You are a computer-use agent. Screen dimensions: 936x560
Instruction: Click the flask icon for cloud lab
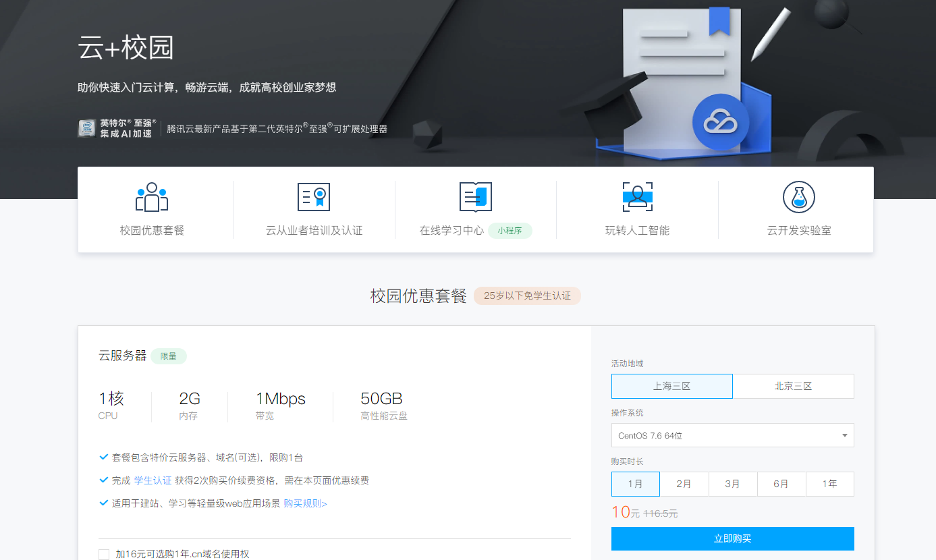click(798, 197)
